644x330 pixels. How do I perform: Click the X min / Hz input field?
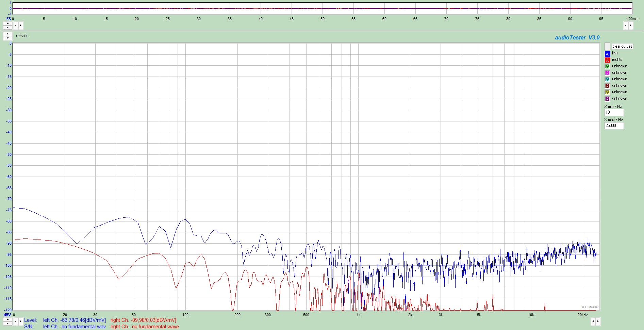tap(614, 112)
